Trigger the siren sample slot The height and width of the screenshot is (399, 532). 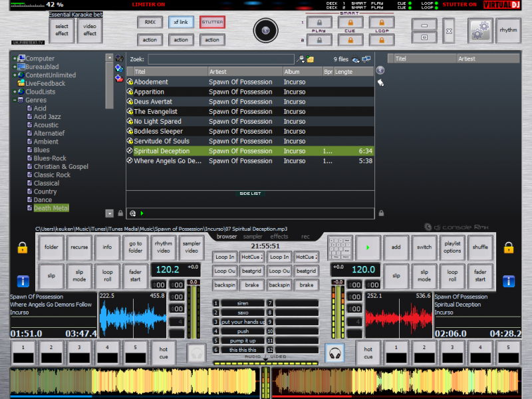(242, 303)
